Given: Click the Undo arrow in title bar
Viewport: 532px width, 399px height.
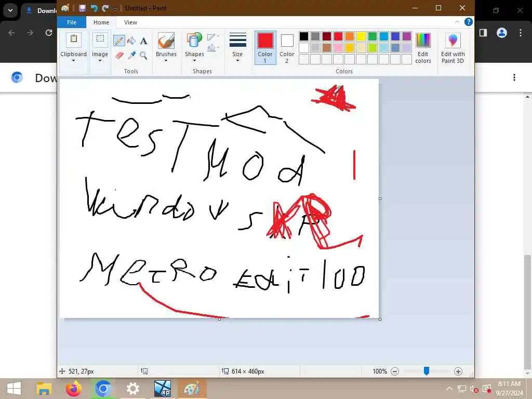Looking at the screenshot, I should 94,8.
